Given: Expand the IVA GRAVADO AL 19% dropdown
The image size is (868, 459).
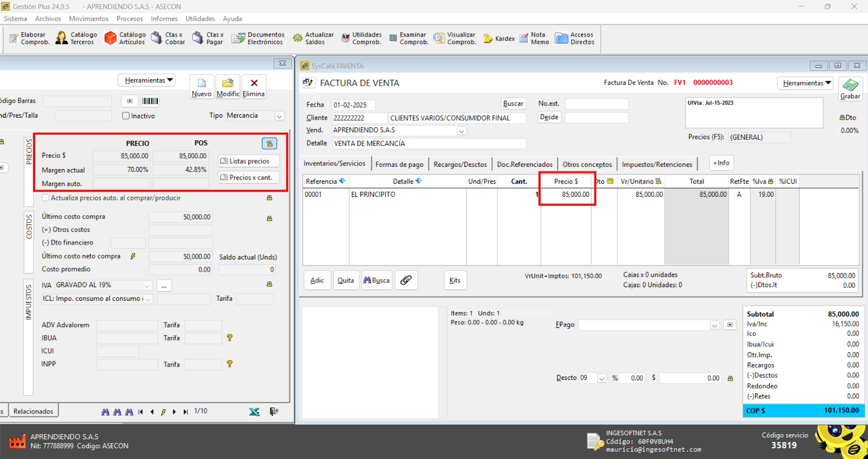Looking at the screenshot, I should pyautogui.click(x=147, y=286).
